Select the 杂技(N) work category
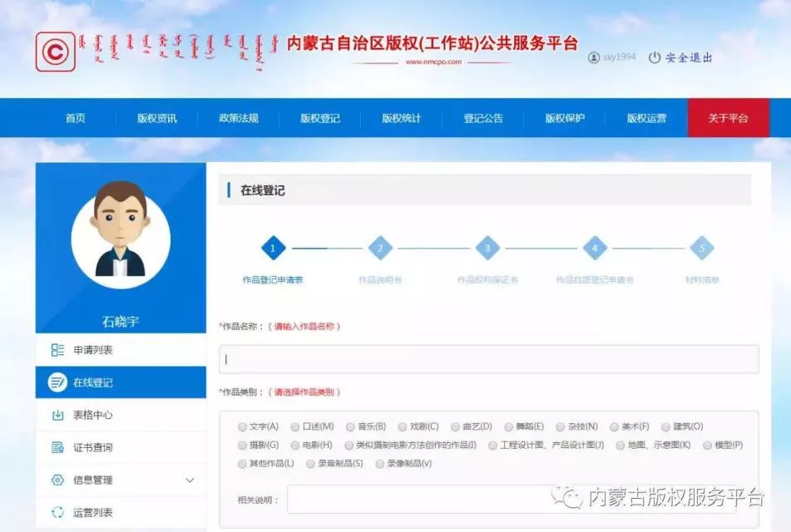The width and height of the screenshot is (791, 532). (x=560, y=427)
